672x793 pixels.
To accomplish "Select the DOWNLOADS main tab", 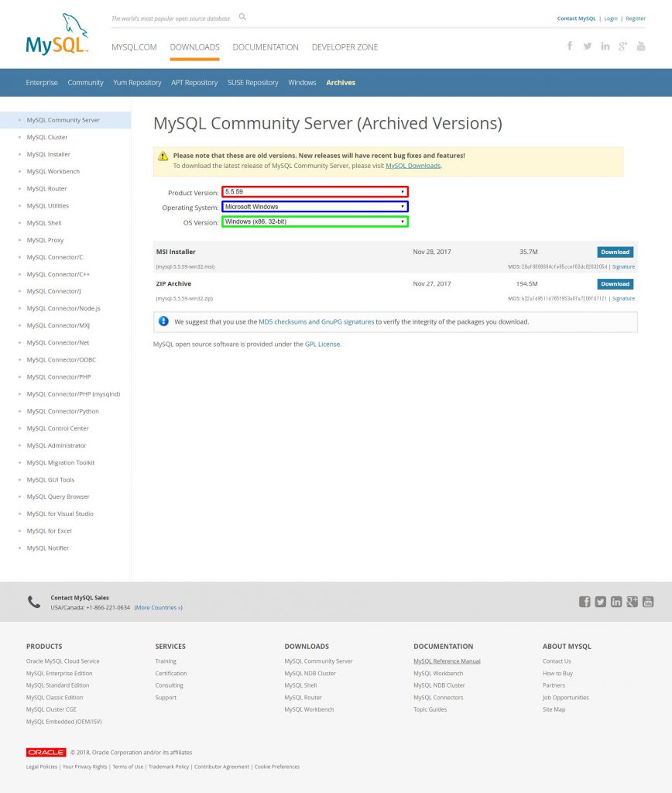I will click(194, 47).
